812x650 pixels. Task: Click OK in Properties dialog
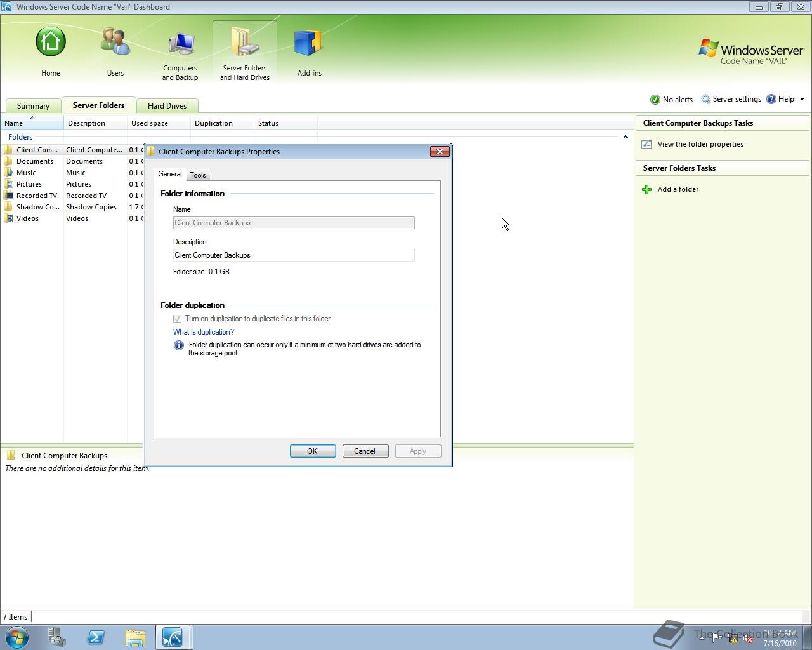tap(313, 451)
